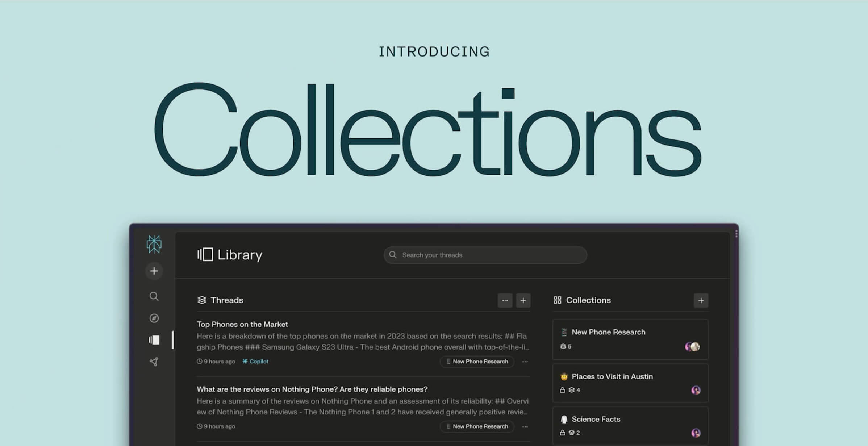
Task: Click the Library icon in the sidebar
Action: (154, 340)
